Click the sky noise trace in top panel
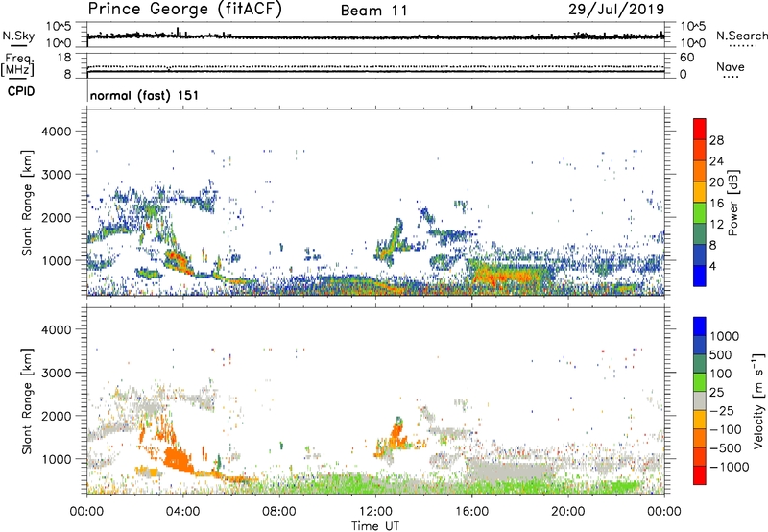768x532 pixels. coord(375,36)
